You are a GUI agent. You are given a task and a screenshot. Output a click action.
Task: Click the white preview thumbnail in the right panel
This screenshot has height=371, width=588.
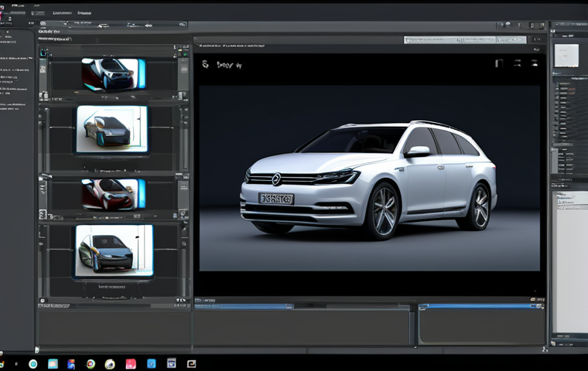(x=566, y=56)
